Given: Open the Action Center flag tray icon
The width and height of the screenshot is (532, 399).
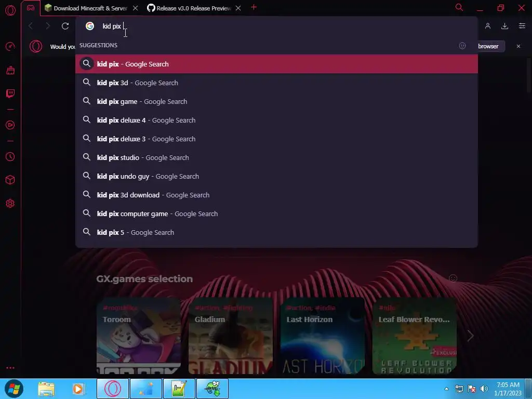Looking at the screenshot, I should (472, 389).
